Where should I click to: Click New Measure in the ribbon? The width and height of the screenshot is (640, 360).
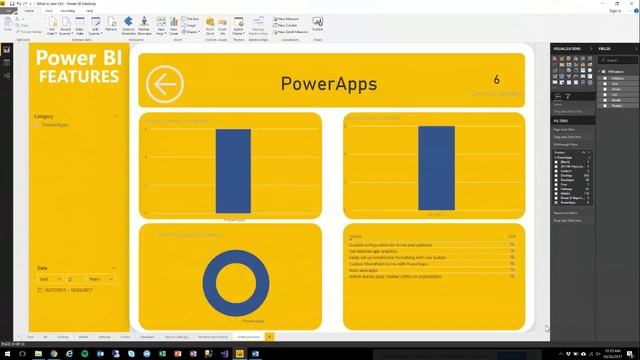coord(286,19)
